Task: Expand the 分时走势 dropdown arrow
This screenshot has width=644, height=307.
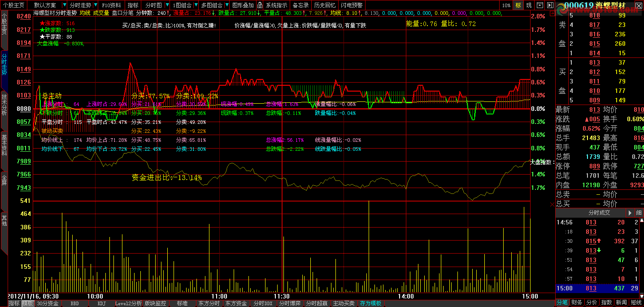Action: pyautogui.click(x=95, y=5)
